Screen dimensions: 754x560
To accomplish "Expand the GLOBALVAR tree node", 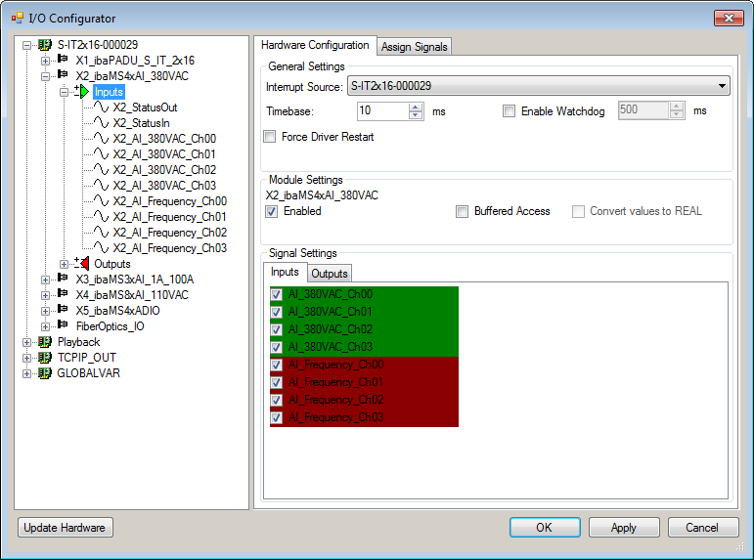I will (27, 373).
